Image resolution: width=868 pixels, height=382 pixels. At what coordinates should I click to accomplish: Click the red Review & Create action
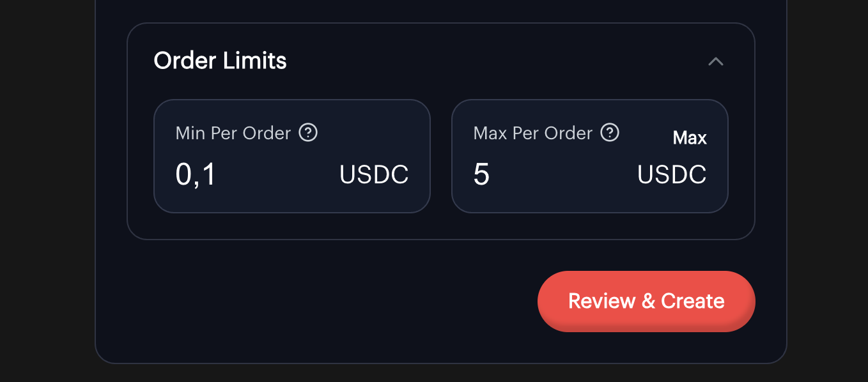pos(646,301)
